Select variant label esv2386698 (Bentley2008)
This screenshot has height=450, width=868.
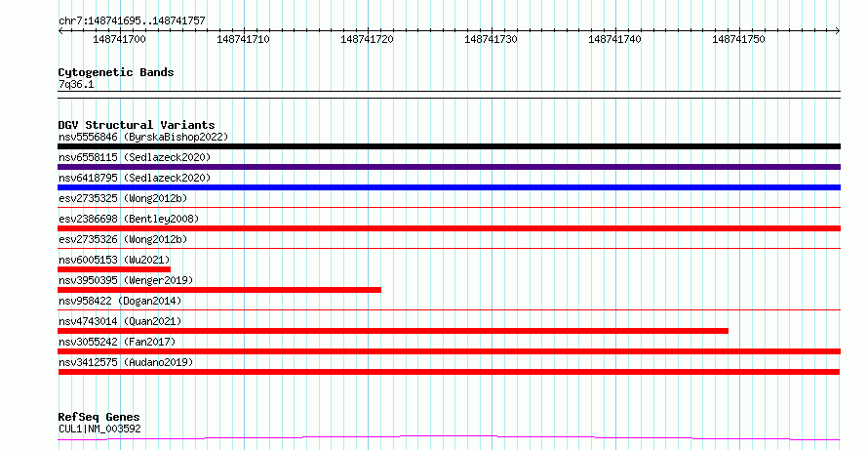[129, 219]
